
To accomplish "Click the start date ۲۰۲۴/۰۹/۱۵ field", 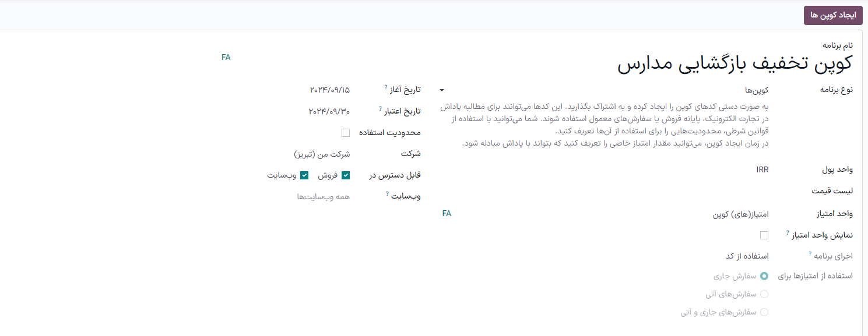I will click(329, 90).
